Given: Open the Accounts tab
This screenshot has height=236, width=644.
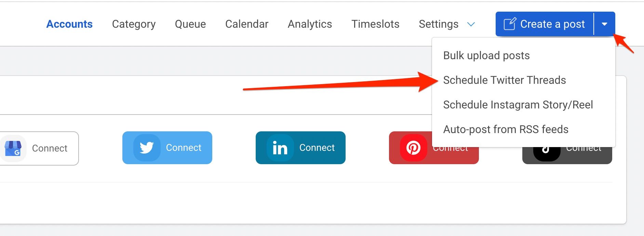Looking at the screenshot, I should 69,24.
